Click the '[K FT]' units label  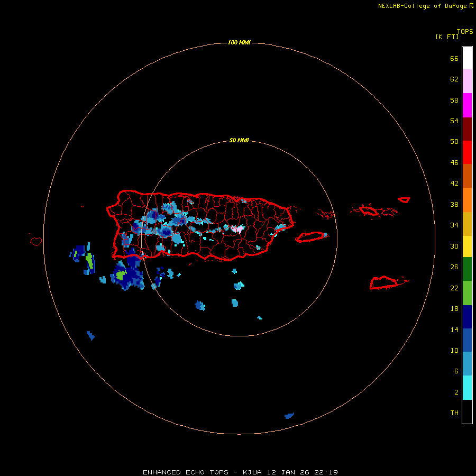447,36
